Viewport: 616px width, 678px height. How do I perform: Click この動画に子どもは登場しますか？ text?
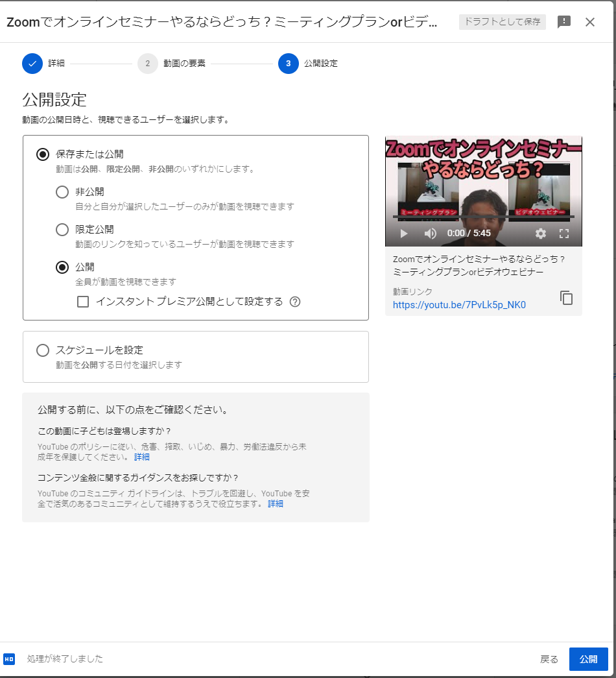pyautogui.click(x=104, y=431)
